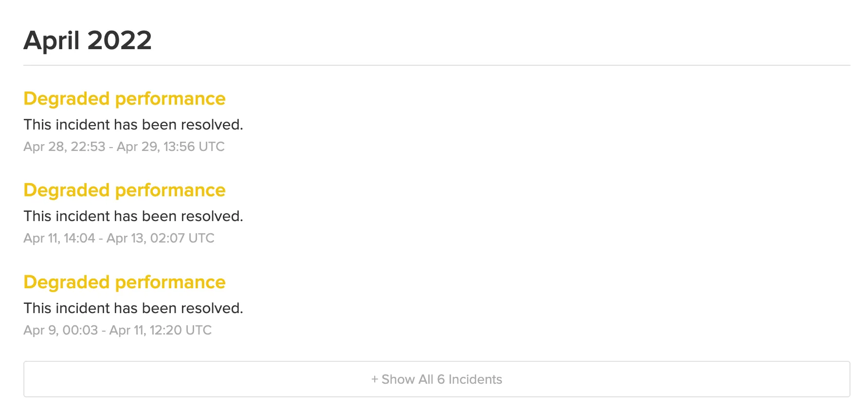868x410 pixels.
Task: Click the word Incidents in the expand button
Action: (x=475, y=379)
